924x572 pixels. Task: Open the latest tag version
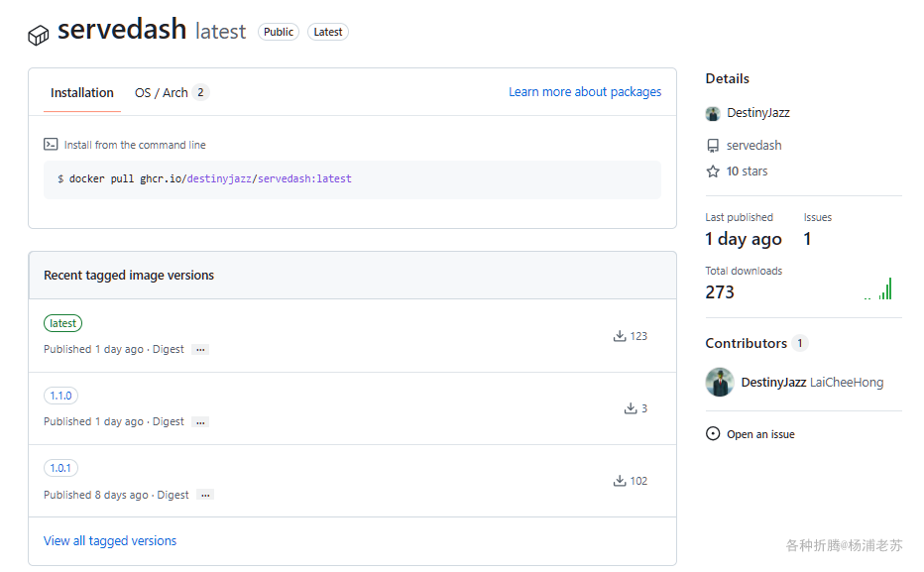pos(62,323)
